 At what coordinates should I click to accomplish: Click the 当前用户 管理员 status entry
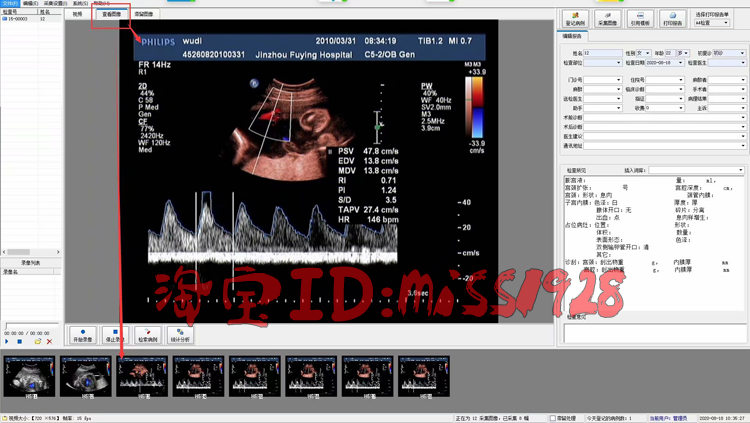click(x=668, y=418)
